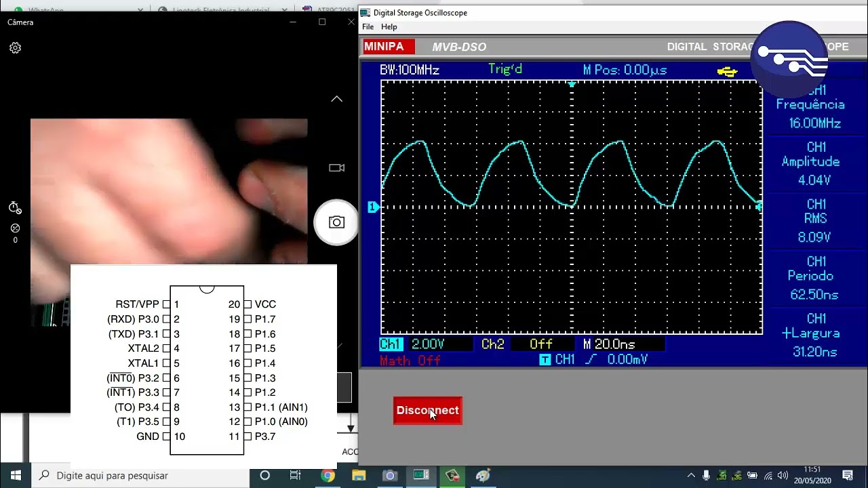Open Cortana circle icon on taskbar

click(265, 476)
